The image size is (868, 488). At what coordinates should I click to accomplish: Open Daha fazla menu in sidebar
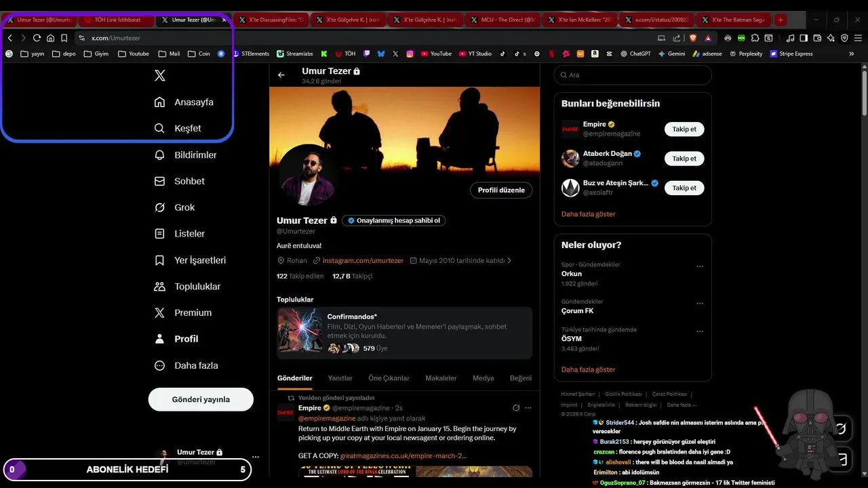coord(186,365)
